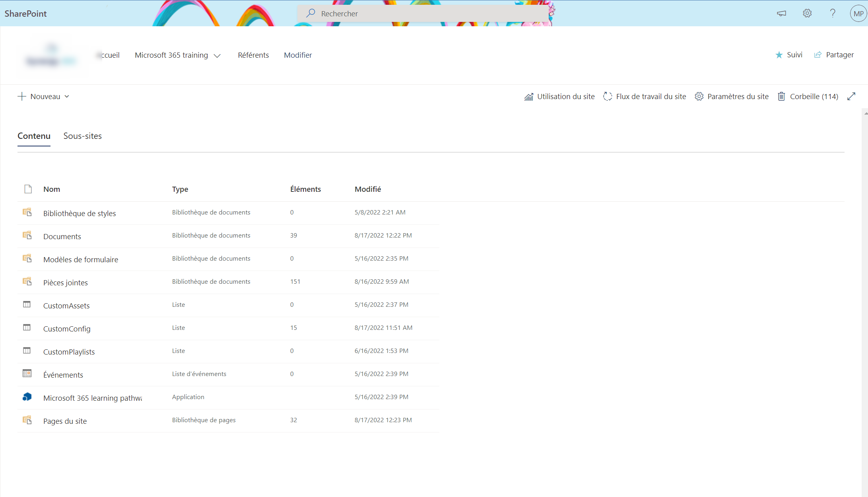Switch to the Sous-sites tab

pos(83,136)
